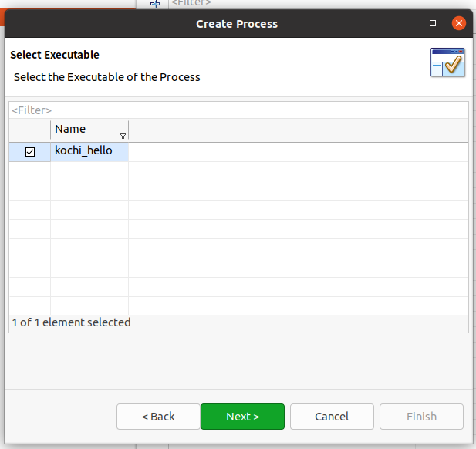The height and width of the screenshot is (449, 476).
Task: Click the blue plus icon behind the dialog
Action: [x=155, y=4]
